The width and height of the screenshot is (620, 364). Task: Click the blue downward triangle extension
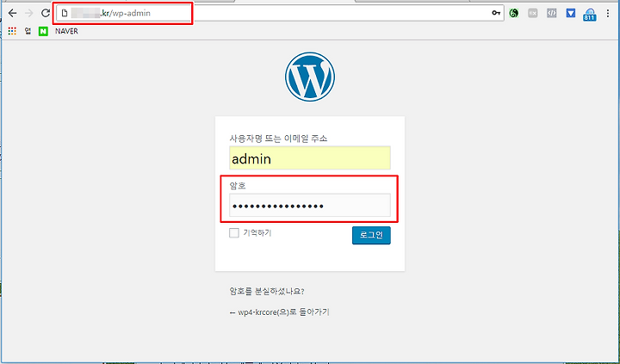point(571,14)
